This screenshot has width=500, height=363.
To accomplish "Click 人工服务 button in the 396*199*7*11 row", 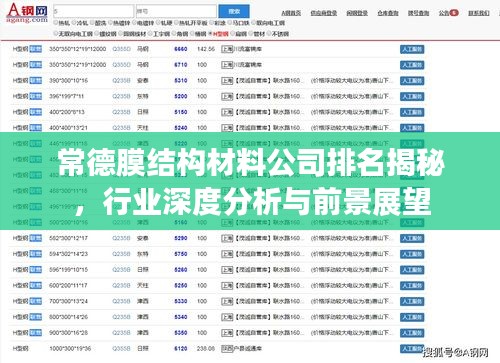I will 412,97.
